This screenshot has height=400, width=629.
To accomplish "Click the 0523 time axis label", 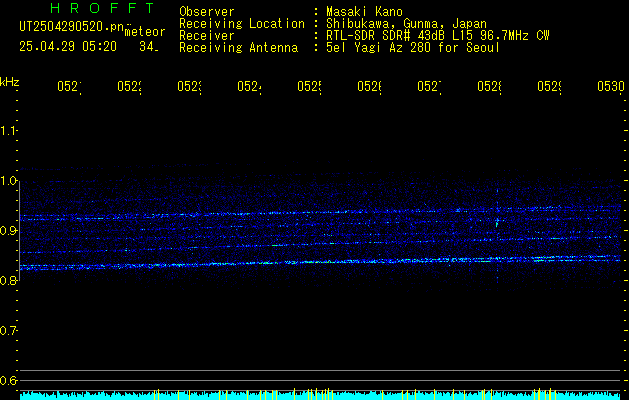I will click(189, 86).
